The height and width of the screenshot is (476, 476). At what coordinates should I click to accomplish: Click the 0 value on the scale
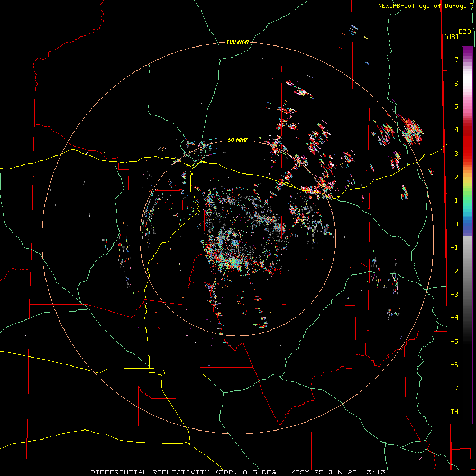click(456, 224)
